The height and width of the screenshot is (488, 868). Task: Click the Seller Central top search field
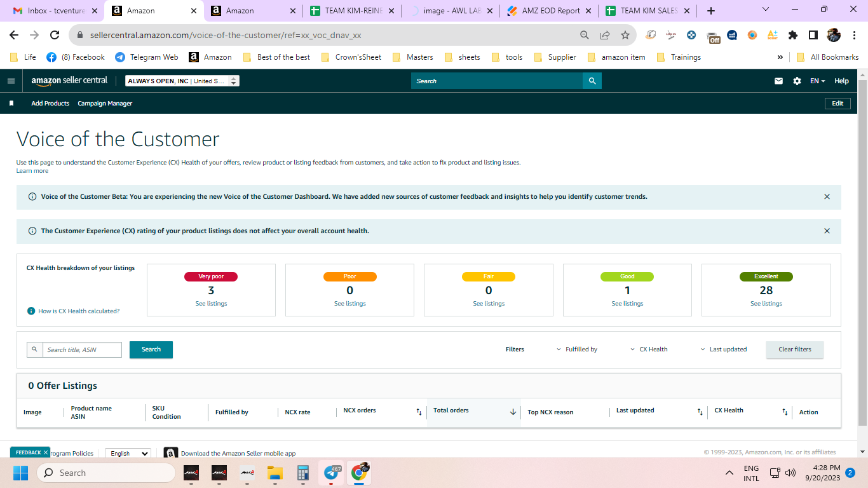497,81
